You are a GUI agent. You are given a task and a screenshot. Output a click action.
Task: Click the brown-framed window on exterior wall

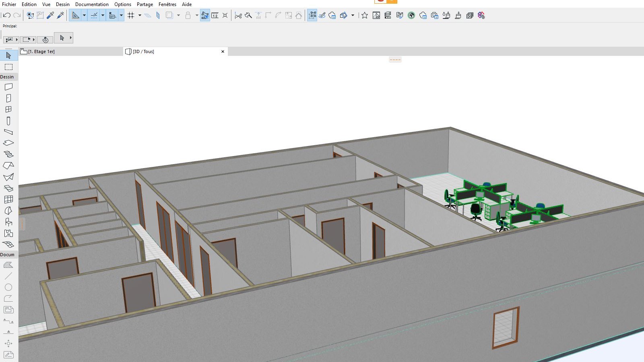506,327
